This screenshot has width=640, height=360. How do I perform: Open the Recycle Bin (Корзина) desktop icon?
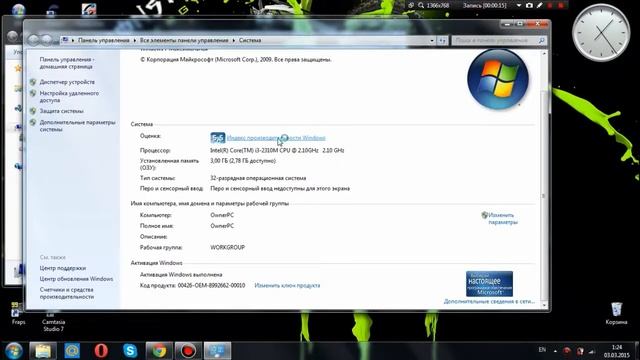616,313
